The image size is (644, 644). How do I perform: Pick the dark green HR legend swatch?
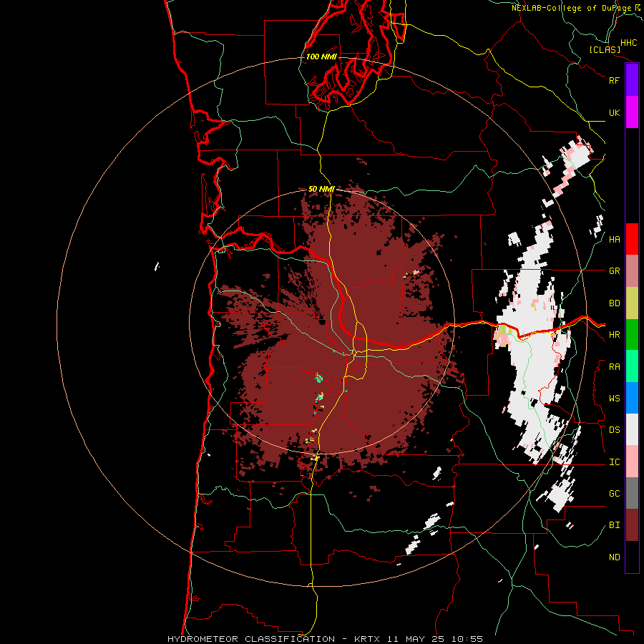pyautogui.click(x=632, y=335)
